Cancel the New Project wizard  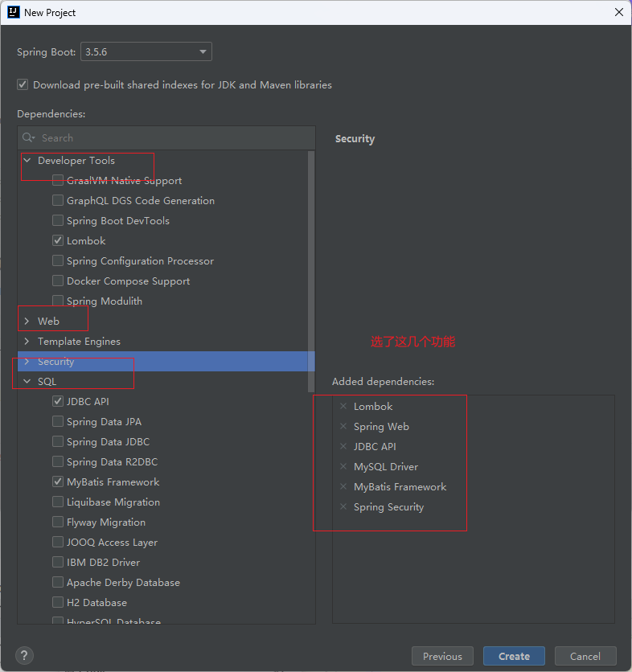(585, 656)
